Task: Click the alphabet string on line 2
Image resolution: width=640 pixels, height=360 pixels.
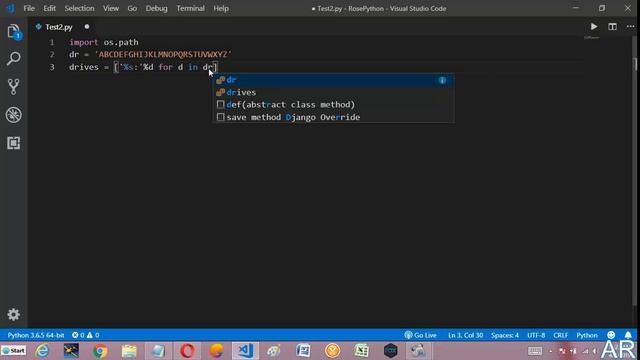Action: click(x=163, y=54)
